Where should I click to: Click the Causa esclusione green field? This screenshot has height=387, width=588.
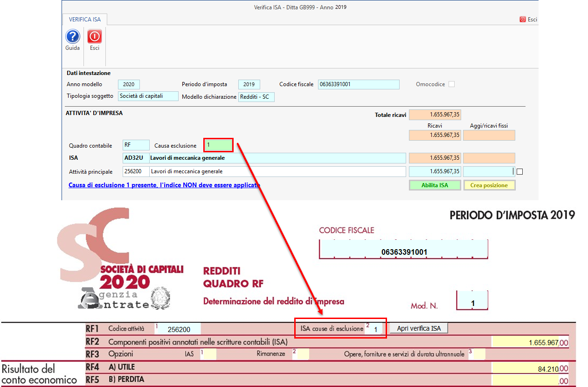click(x=218, y=145)
